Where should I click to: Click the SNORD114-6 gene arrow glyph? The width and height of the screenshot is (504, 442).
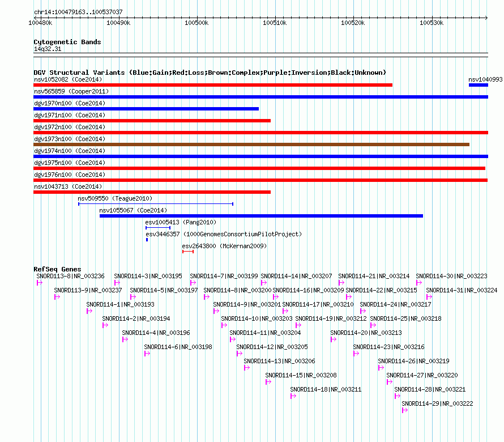click(x=147, y=354)
